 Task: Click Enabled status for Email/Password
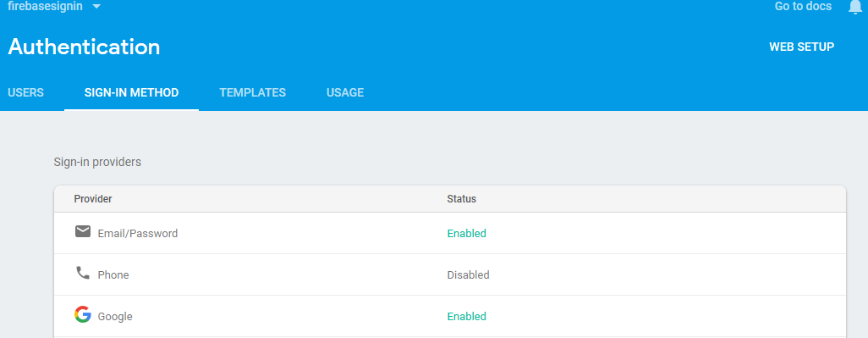[x=467, y=233]
